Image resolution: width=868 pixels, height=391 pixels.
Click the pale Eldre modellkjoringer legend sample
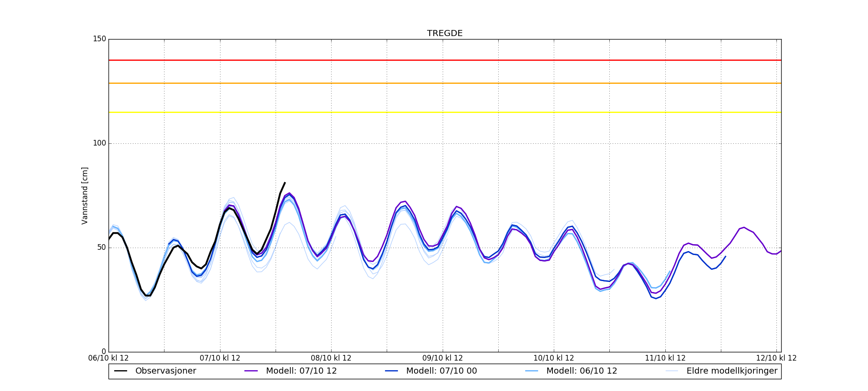point(672,371)
